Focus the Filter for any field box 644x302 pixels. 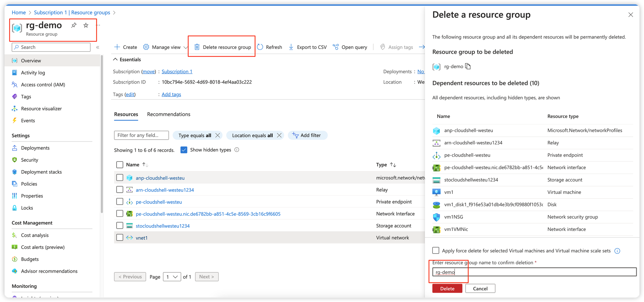tap(141, 135)
